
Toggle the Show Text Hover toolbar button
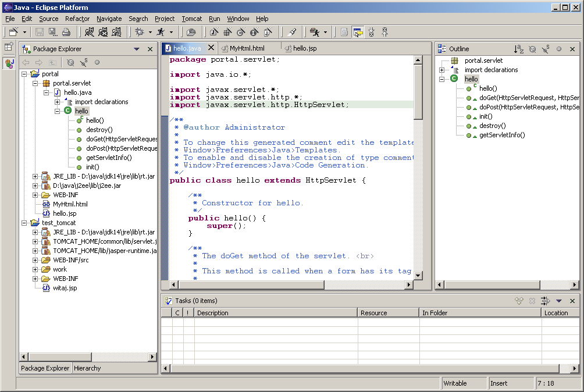click(358, 32)
